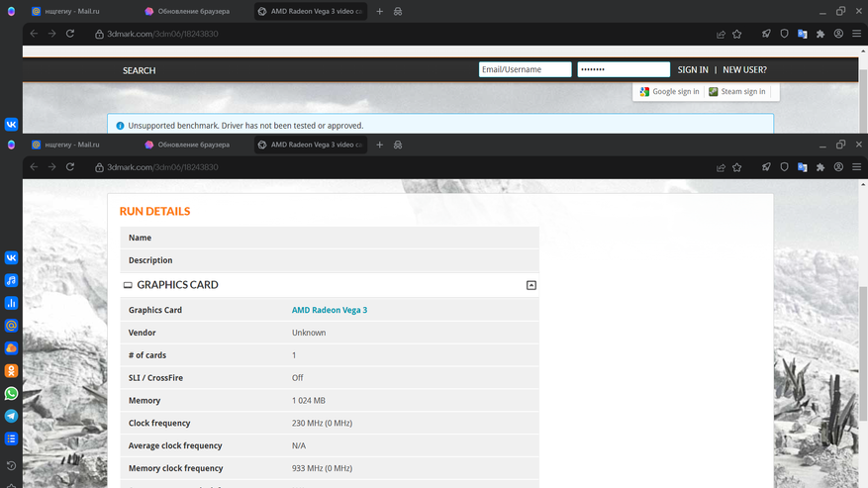Reload the page in upper browser window
The width and height of the screenshot is (868, 488).
pyautogui.click(x=70, y=34)
